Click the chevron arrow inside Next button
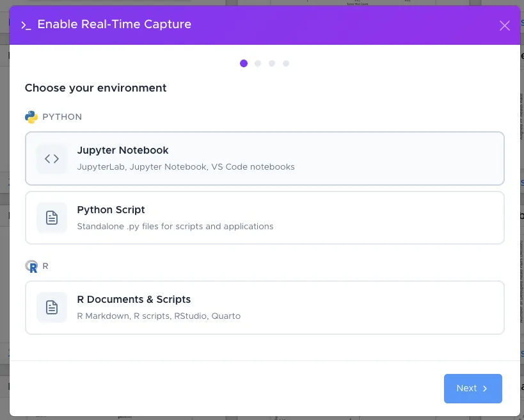 coord(485,389)
